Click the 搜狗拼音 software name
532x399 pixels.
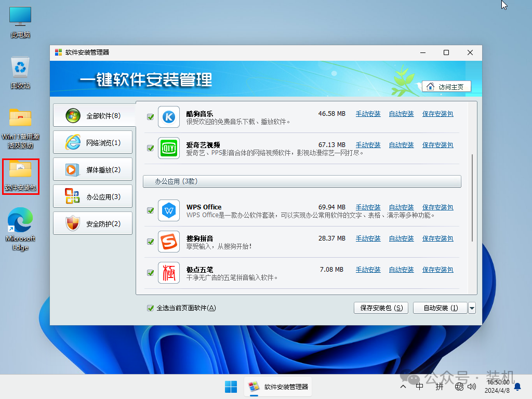199,238
